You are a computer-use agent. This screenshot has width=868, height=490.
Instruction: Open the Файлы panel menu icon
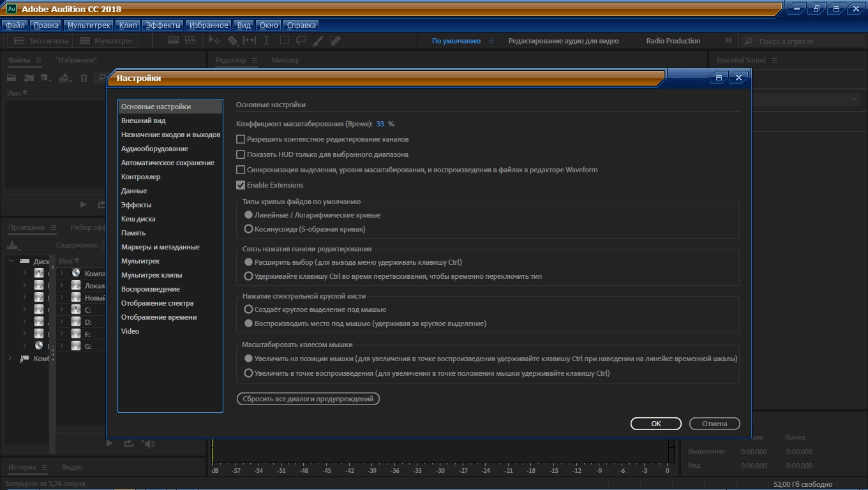pyautogui.click(x=39, y=60)
